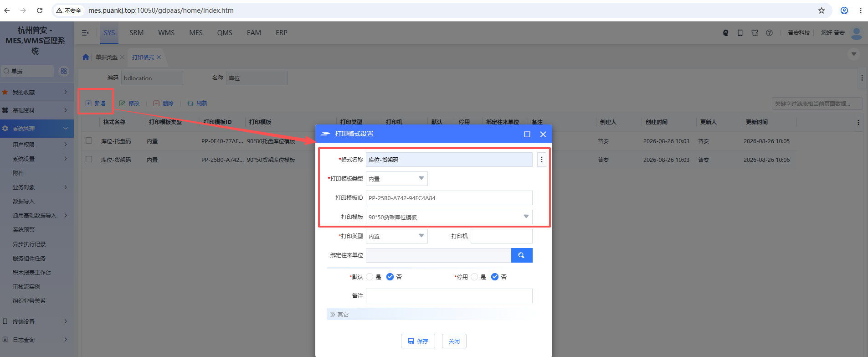Viewport: 868px width, 357px height.
Task: Collapse the sidebar with the menu toggle icon
Action: pos(85,33)
